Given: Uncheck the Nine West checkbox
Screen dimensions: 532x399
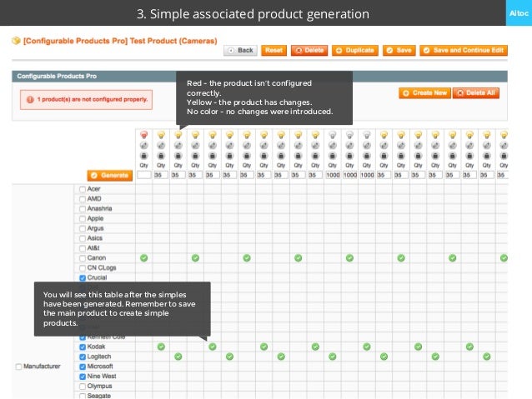Looking at the screenshot, I should 83,377.
